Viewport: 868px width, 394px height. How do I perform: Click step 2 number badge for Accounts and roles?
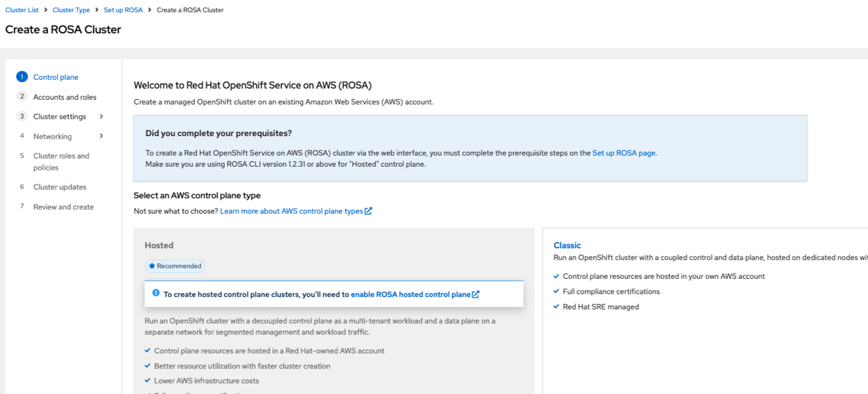tap(22, 97)
